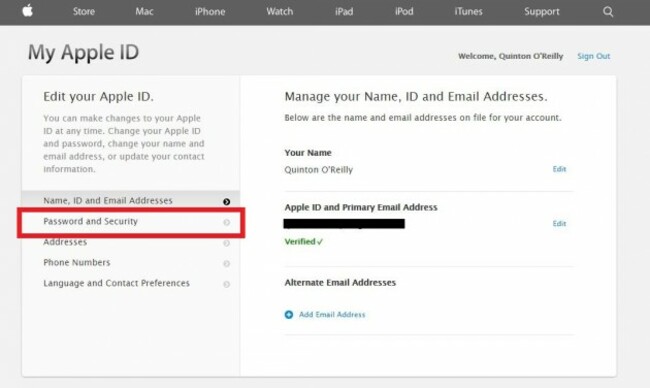
Task: Go to the iPad section
Action: tap(344, 12)
